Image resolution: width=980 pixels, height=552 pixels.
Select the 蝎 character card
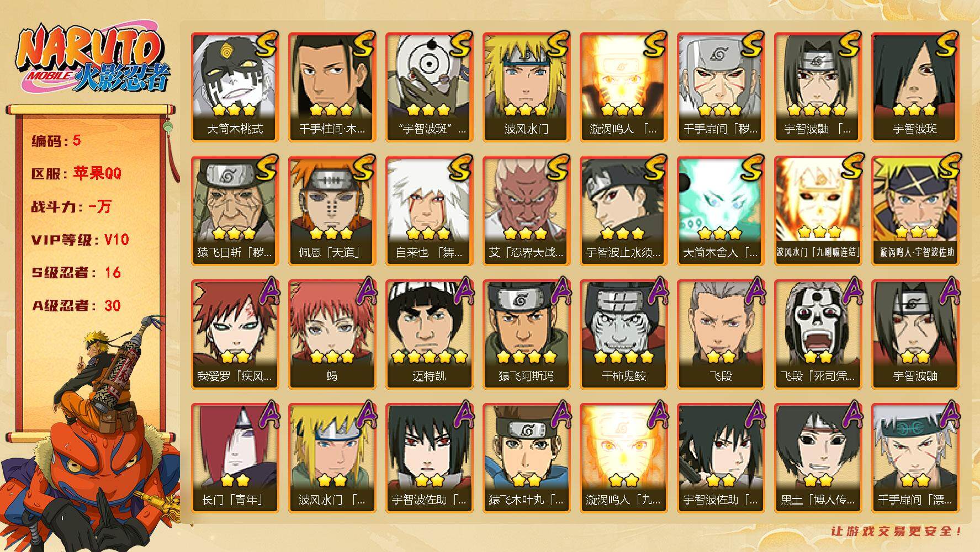[332, 334]
